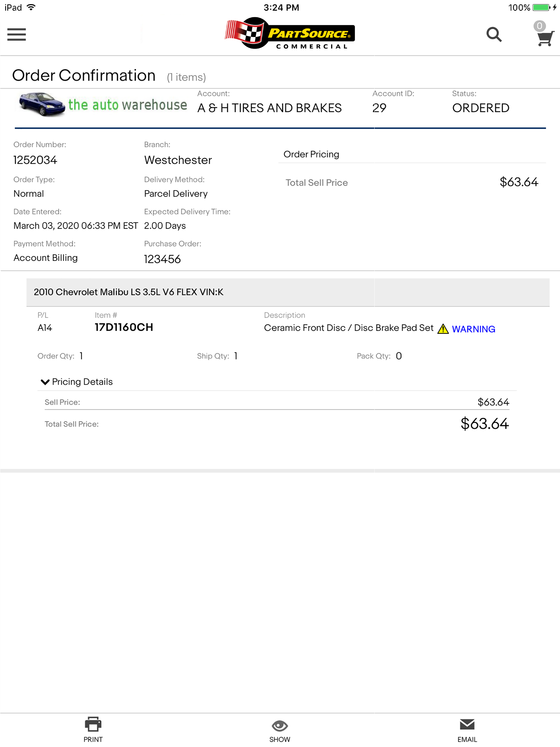Tap the printer icon to print order

pyautogui.click(x=93, y=724)
